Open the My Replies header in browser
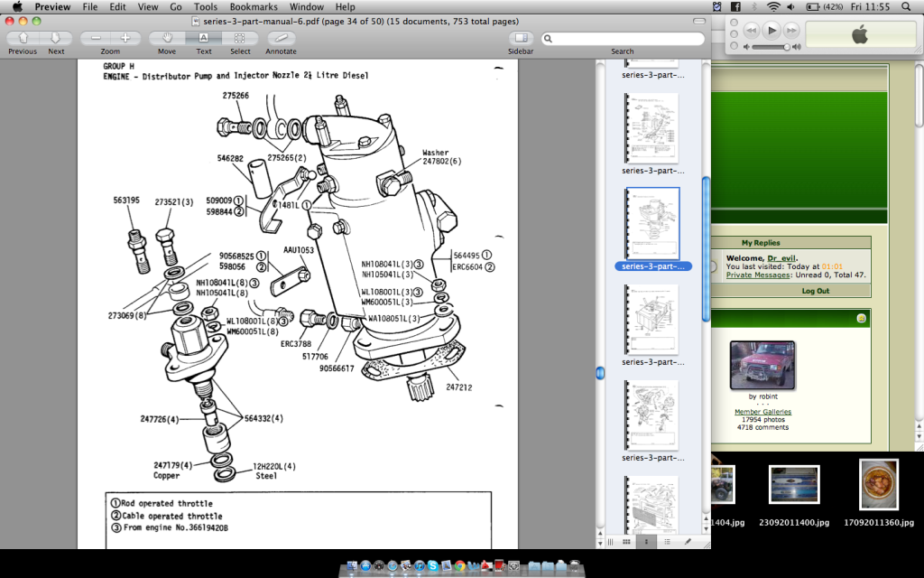This screenshot has height=578, width=924. pyautogui.click(x=760, y=242)
